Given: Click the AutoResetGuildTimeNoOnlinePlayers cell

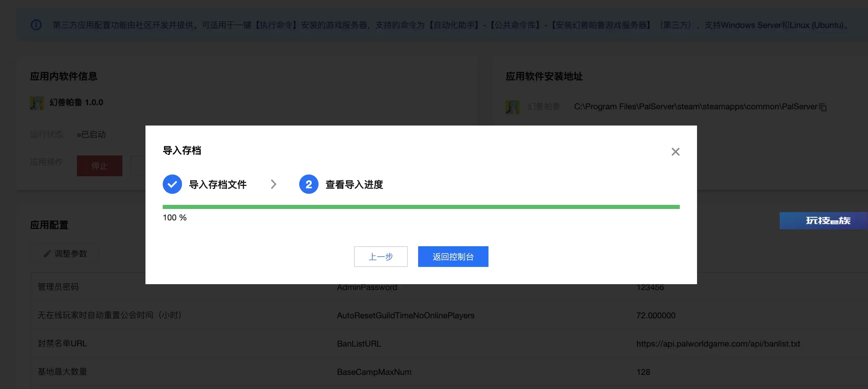Looking at the screenshot, I should (405, 316).
